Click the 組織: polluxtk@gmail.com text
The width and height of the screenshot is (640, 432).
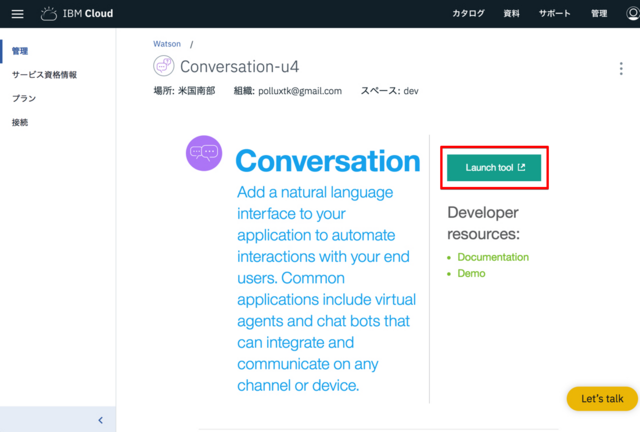(288, 91)
